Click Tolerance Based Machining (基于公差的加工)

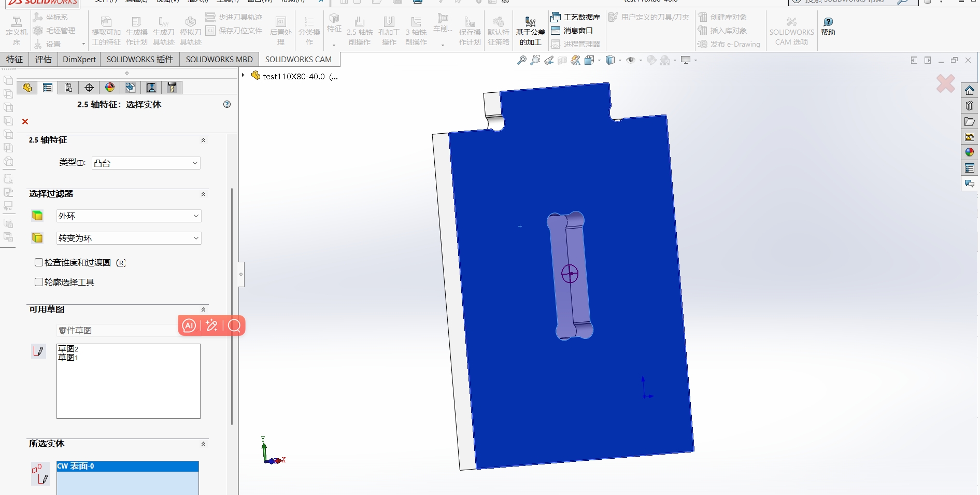(x=530, y=31)
